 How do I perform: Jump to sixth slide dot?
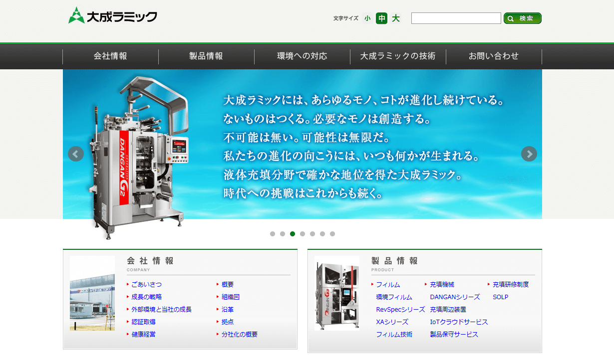click(x=322, y=234)
